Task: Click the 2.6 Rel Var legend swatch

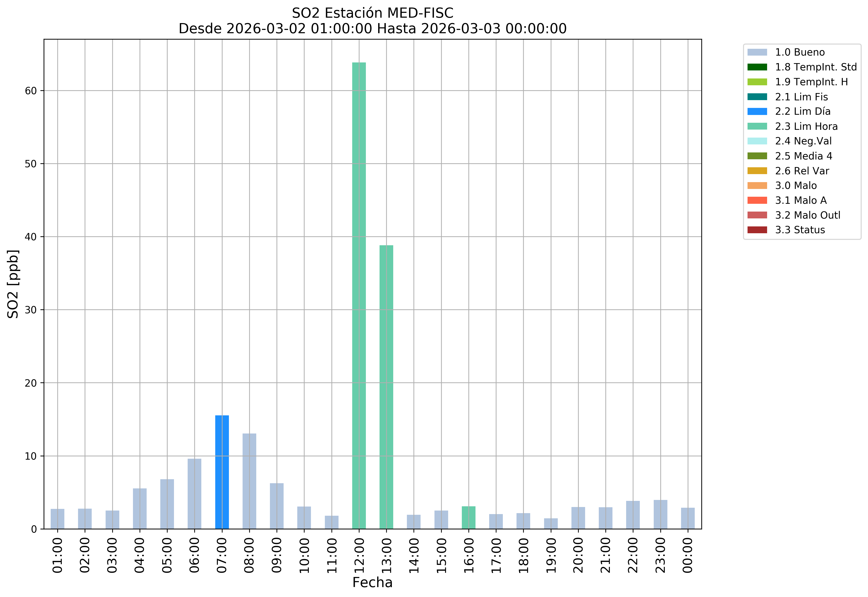Action: pyautogui.click(x=757, y=171)
